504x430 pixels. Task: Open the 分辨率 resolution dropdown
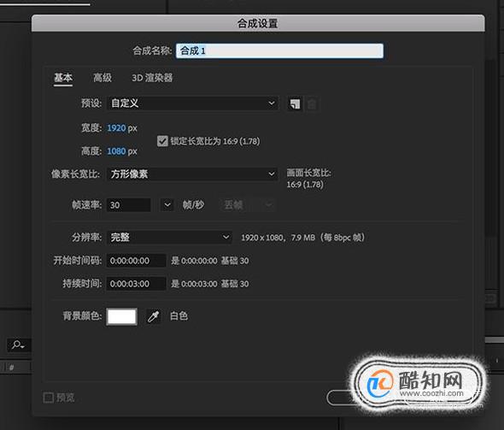(169, 238)
